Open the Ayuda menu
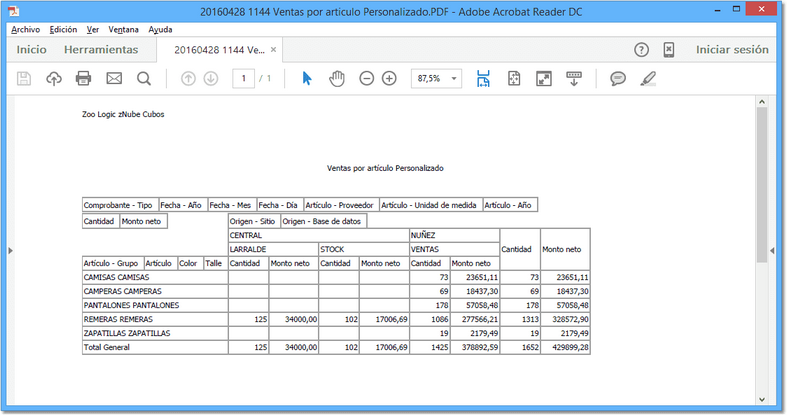Screen dimensions: 787x416 tap(161, 30)
